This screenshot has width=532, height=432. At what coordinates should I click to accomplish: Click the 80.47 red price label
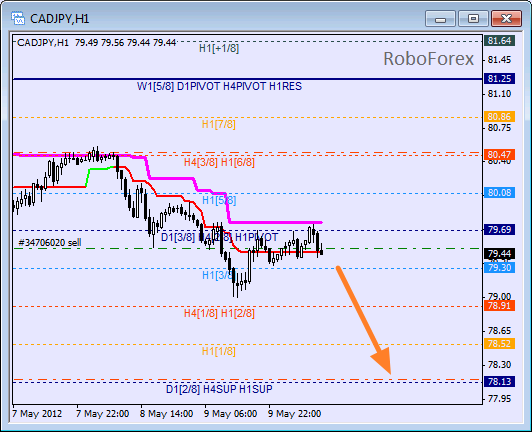499,155
